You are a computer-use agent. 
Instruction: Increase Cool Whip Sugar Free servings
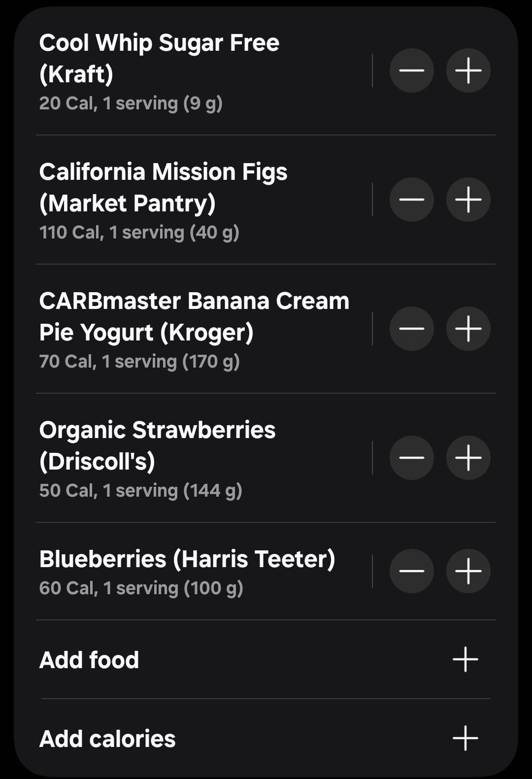(468, 70)
